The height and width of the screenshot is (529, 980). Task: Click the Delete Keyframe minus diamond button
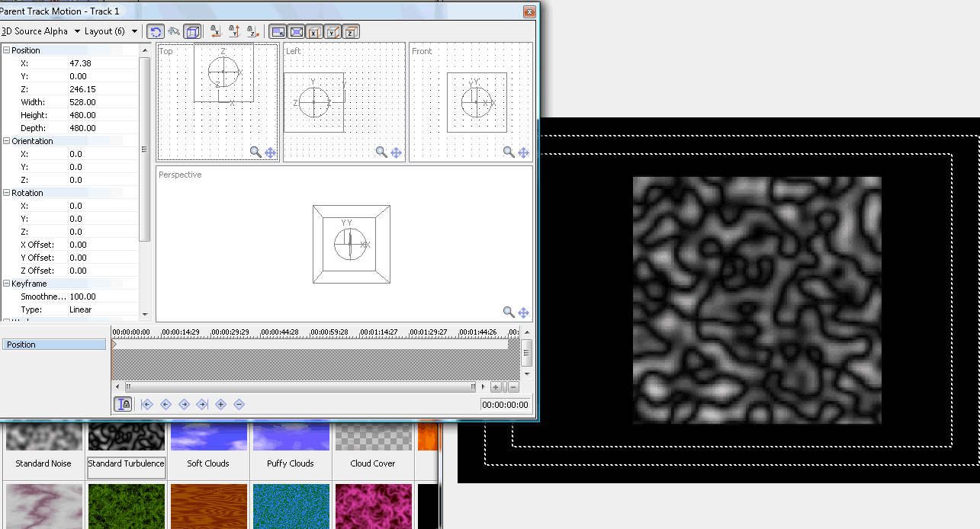click(x=239, y=405)
